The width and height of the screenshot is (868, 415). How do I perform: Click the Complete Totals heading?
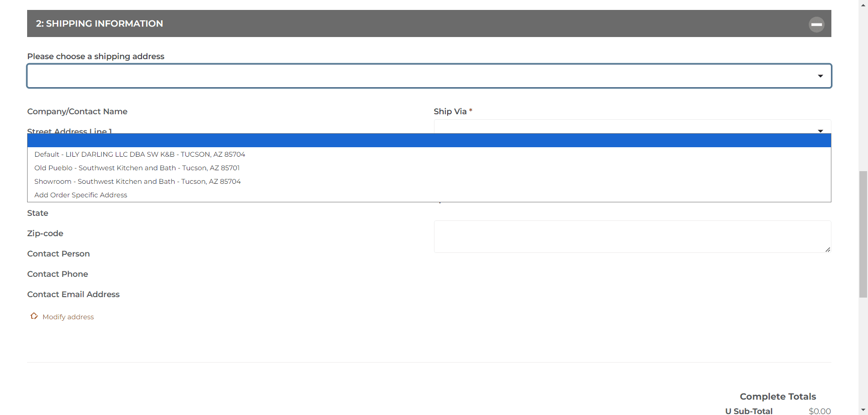[x=778, y=396]
